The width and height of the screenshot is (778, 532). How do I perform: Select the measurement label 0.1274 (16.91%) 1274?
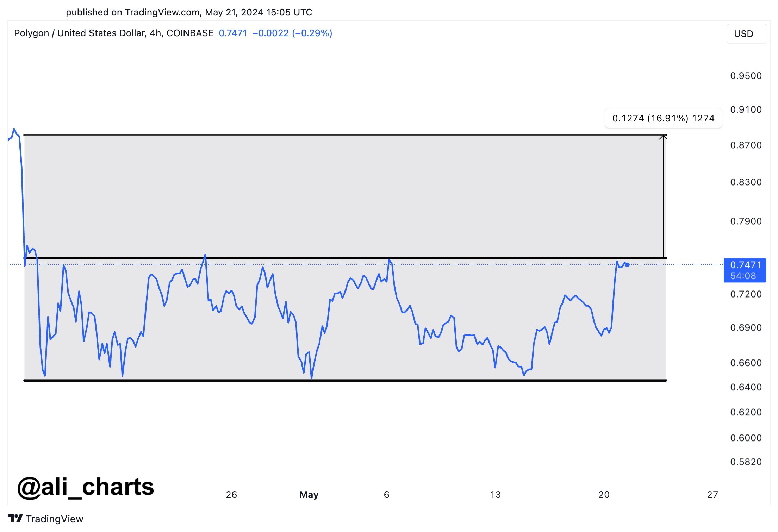(x=663, y=118)
